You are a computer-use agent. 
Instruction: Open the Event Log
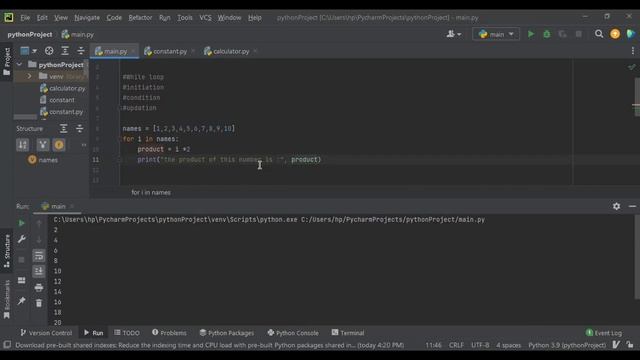click(604, 333)
